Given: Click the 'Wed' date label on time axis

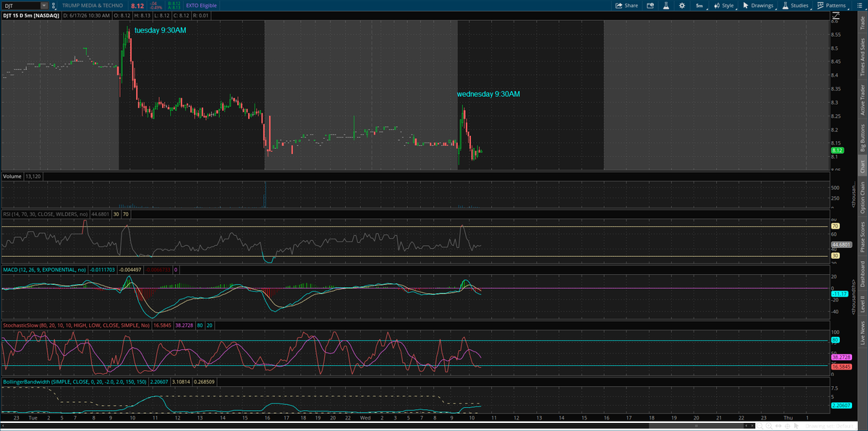Looking at the screenshot, I should coord(365,417).
